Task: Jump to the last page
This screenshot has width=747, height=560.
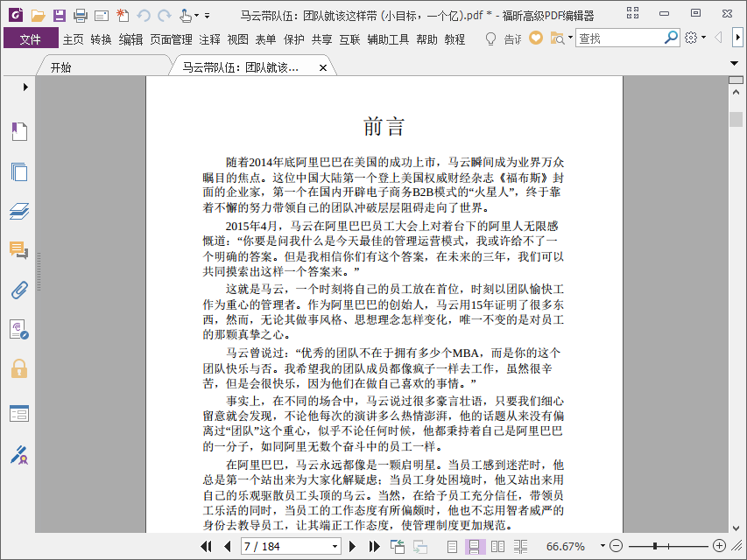Action: click(375, 546)
